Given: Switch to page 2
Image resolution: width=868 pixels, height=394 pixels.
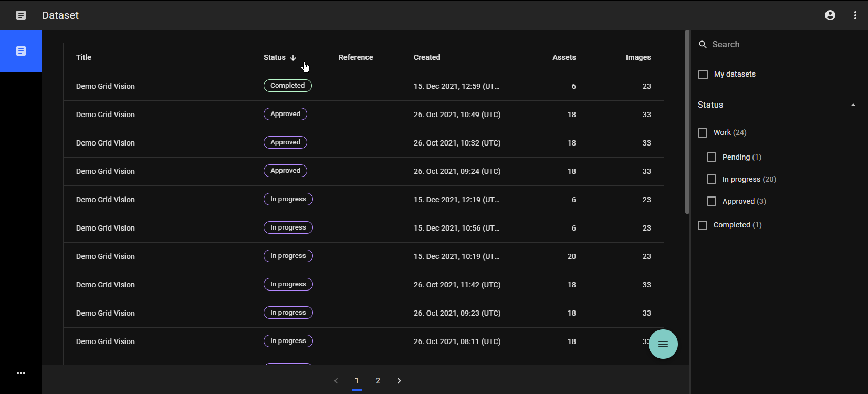Looking at the screenshot, I should point(378,381).
